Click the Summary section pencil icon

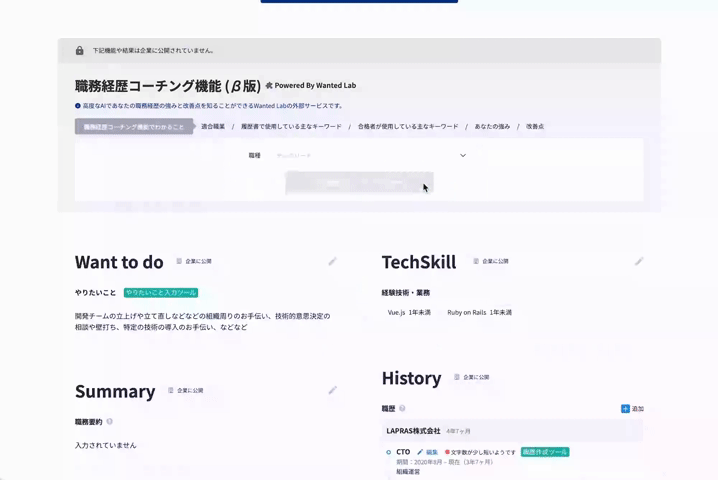333,391
